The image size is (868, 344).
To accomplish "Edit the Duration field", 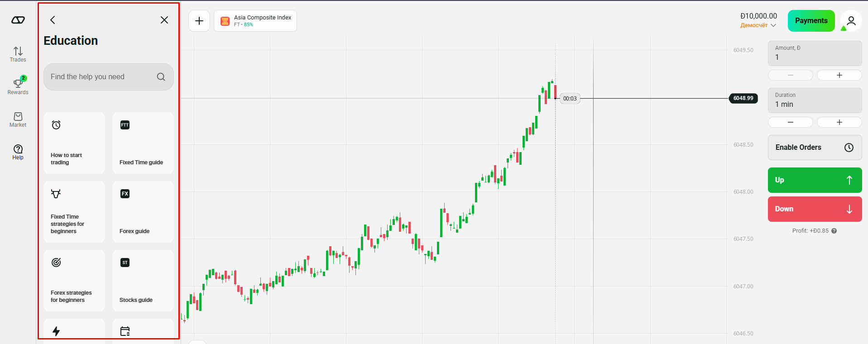I will pyautogui.click(x=815, y=100).
